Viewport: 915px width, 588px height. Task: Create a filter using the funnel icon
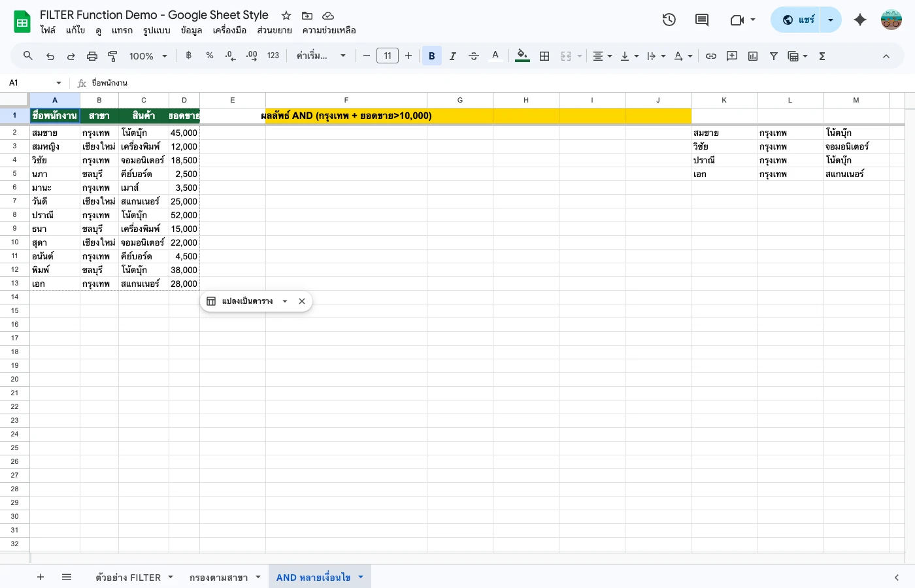pos(773,56)
